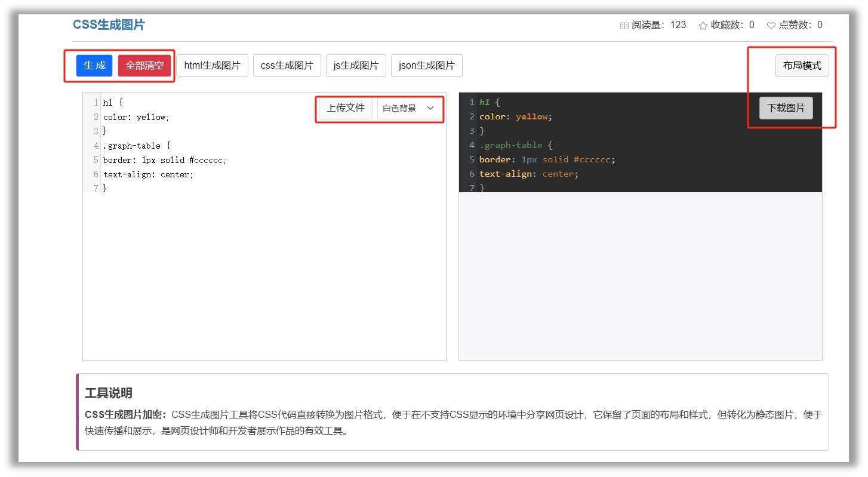Switch to the css生成图片 tool
The image size is (868, 477).
click(287, 66)
